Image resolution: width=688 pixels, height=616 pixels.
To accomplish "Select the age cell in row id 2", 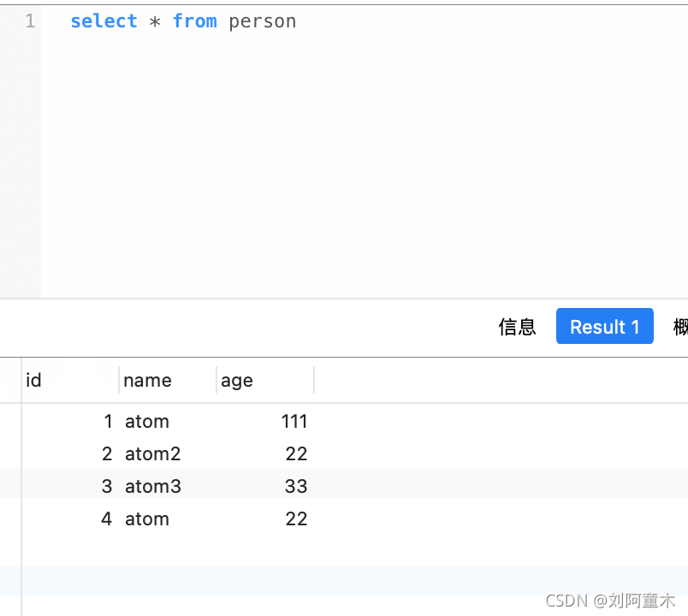I will (265, 453).
